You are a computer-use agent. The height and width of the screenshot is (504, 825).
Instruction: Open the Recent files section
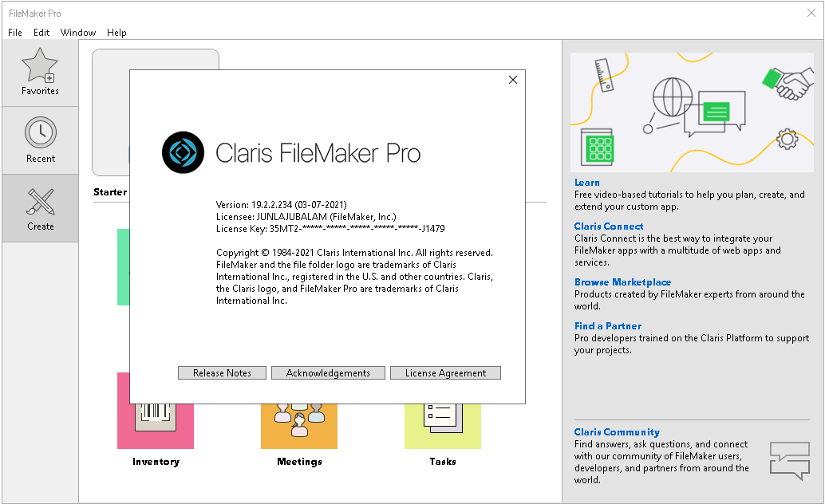[40, 140]
